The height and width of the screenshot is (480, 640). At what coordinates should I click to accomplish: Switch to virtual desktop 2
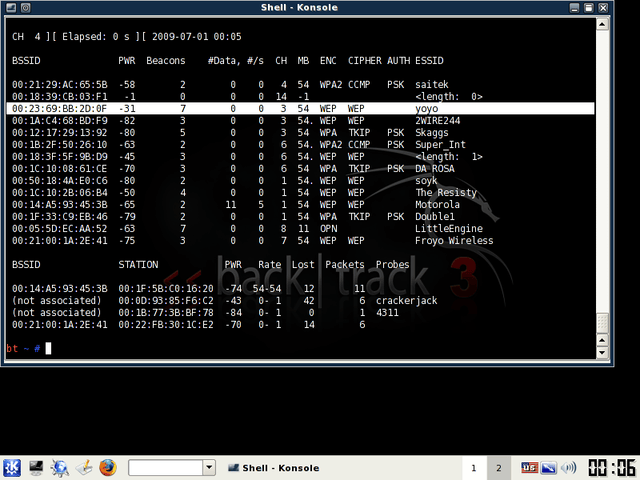coord(498,468)
